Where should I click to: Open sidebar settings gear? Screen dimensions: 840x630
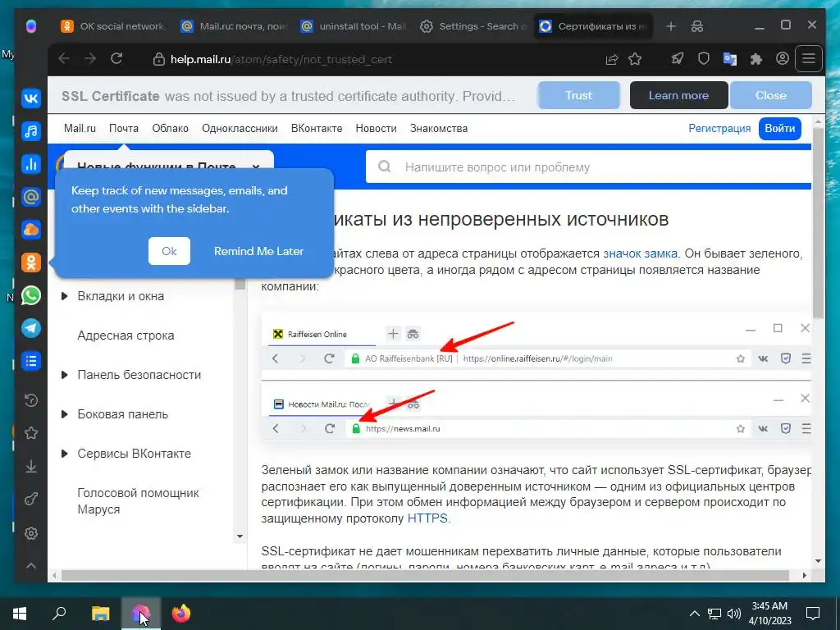coord(31,533)
